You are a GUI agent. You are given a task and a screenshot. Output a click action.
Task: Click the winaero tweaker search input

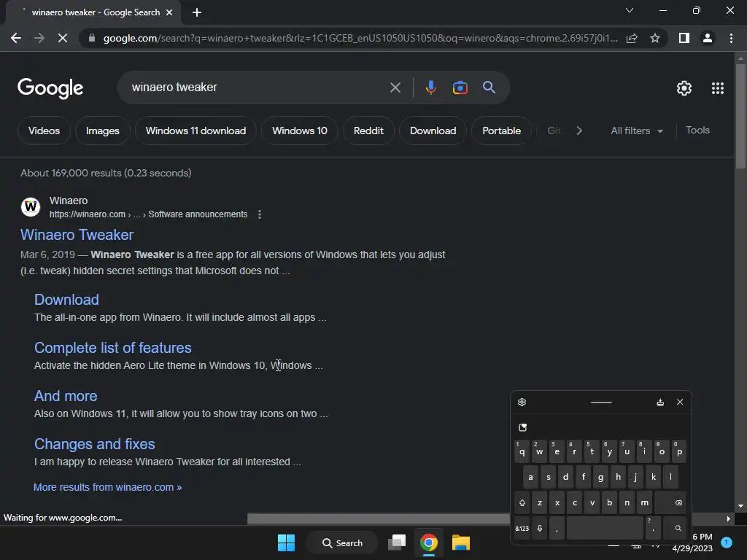[258, 87]
